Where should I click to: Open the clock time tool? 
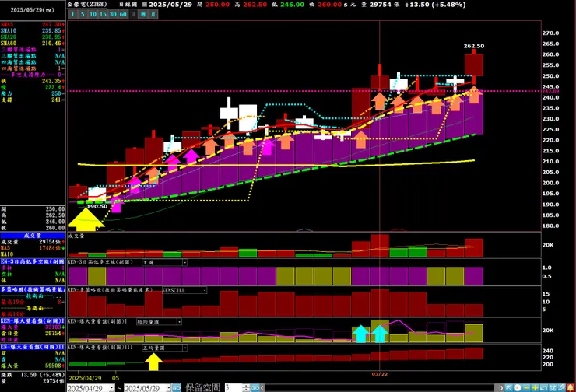click(x=517, y=387)
